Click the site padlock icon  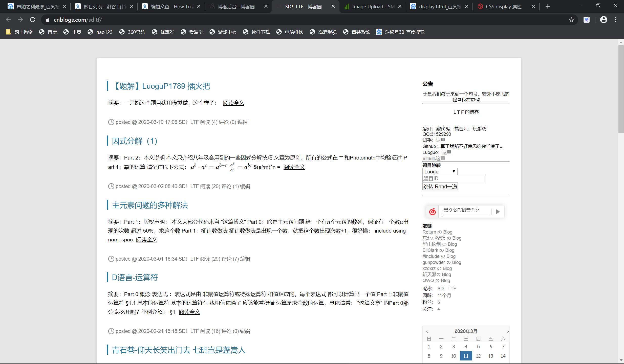point(48,20)
